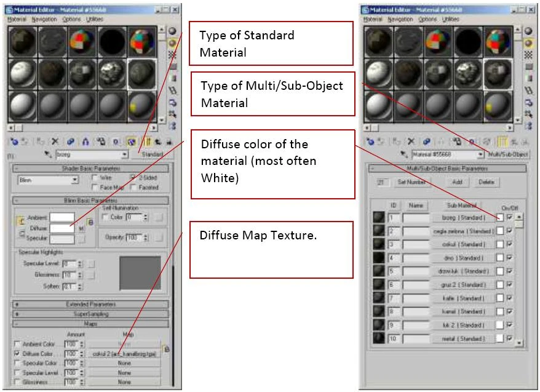Uncheck the Diffuse Color map checkbox
This screenshot has width=540, height=392.
pos(17,353)
